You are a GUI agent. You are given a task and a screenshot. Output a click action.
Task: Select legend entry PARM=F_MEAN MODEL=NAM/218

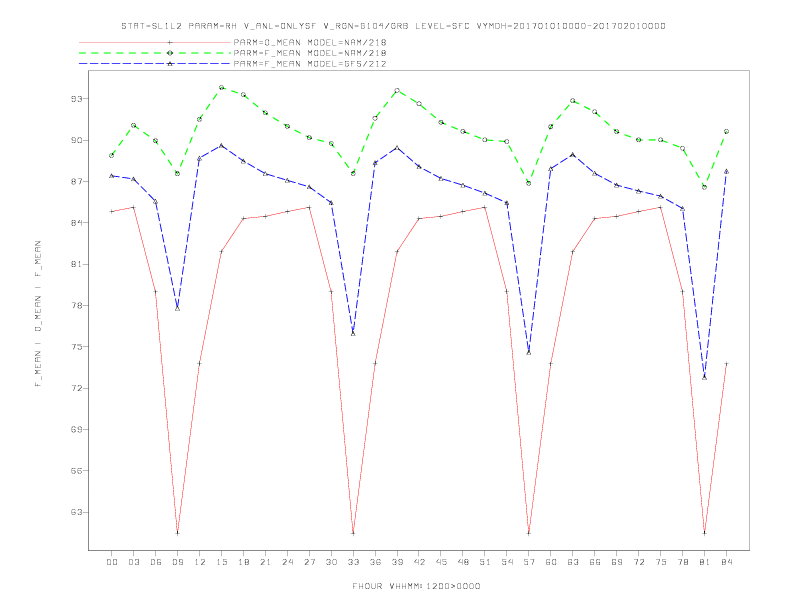click(310, 53)
